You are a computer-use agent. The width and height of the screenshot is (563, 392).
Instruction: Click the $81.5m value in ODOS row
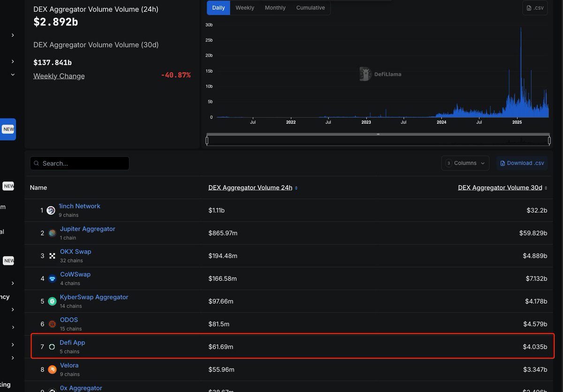220,324
